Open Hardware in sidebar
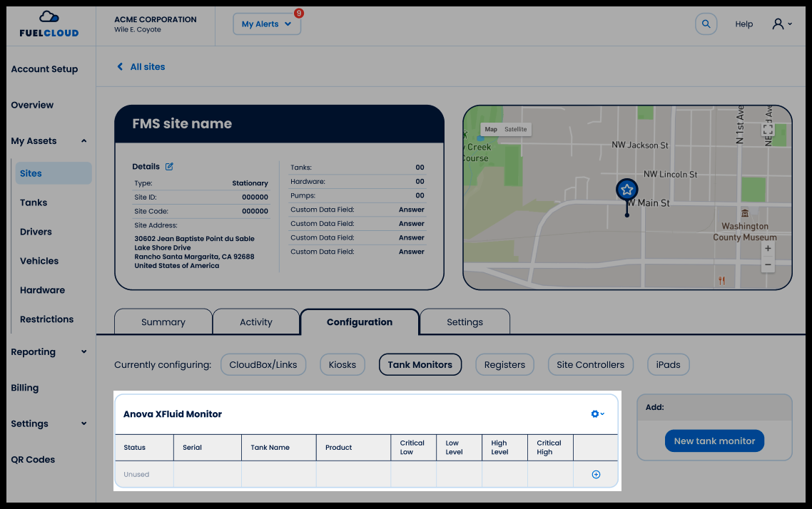Screen dimensions: 812x509 click(43, 290)
